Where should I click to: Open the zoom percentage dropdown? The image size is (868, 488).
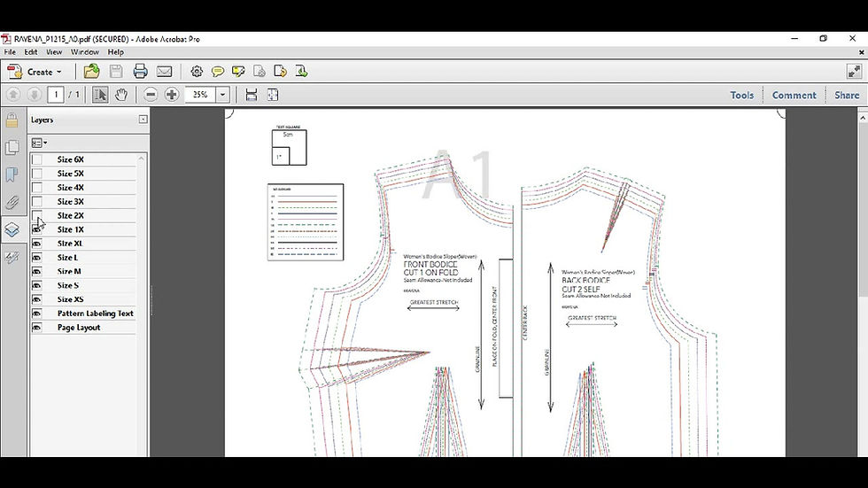click(x=222, y=95)
